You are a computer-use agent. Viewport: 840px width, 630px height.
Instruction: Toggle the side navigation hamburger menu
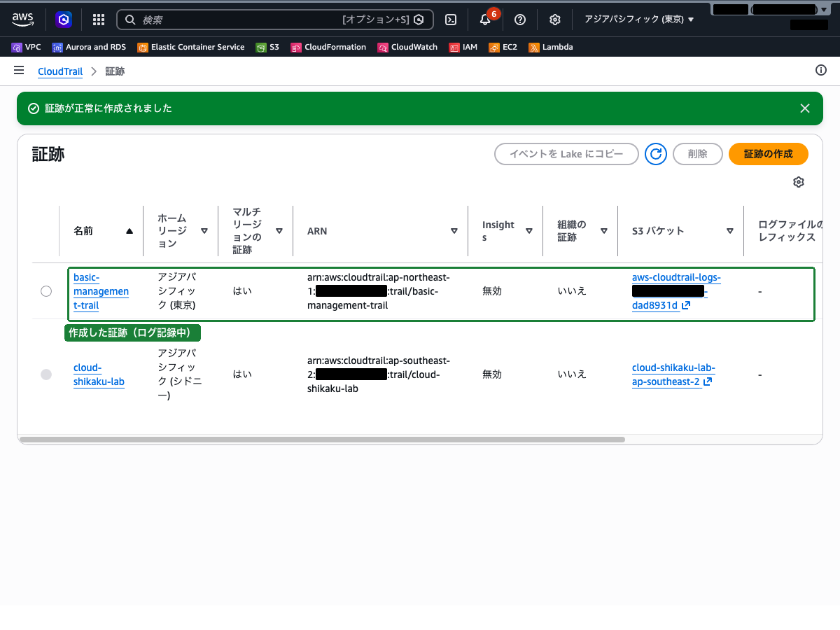19,71
